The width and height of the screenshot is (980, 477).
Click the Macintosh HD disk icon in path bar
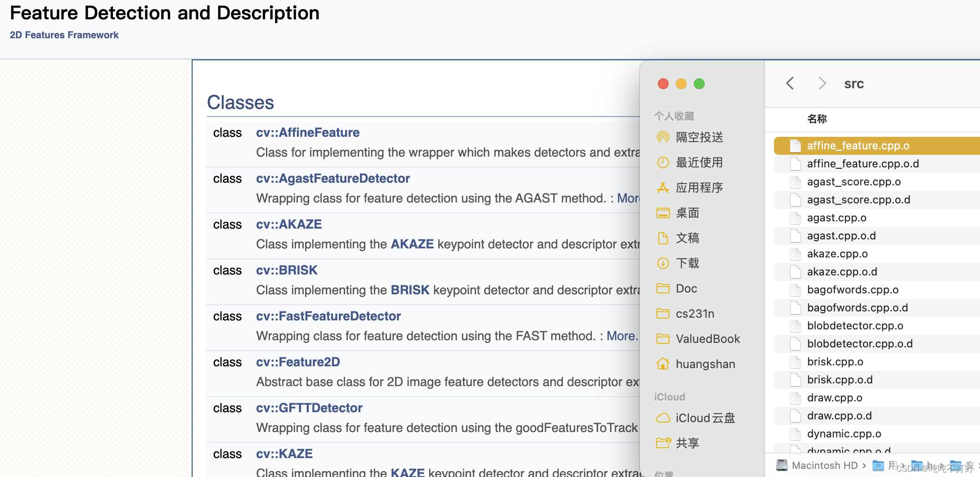pyautogui.click(x=782, y=465)
